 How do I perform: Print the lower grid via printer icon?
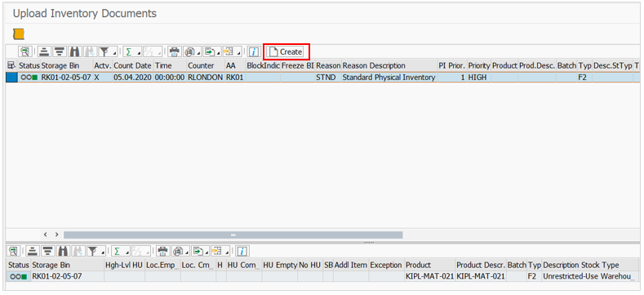coord(163,251)
